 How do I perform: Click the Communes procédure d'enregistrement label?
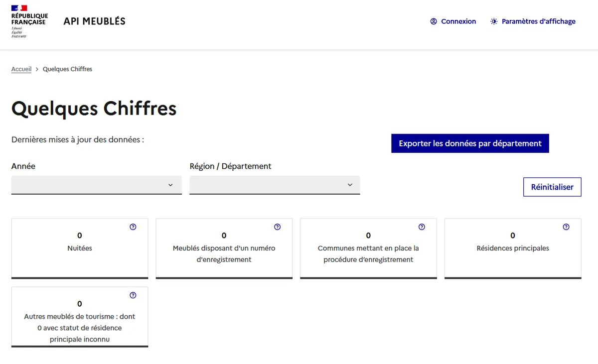[x=368, y=253]
